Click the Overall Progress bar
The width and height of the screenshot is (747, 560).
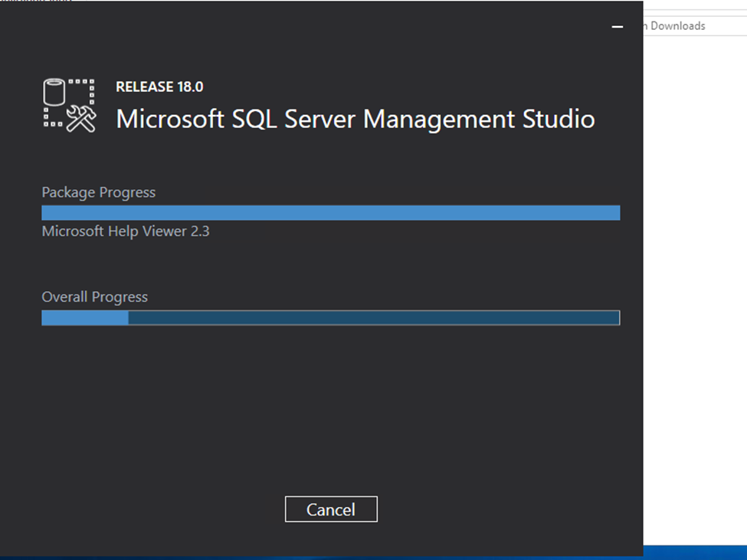[331, 318]
